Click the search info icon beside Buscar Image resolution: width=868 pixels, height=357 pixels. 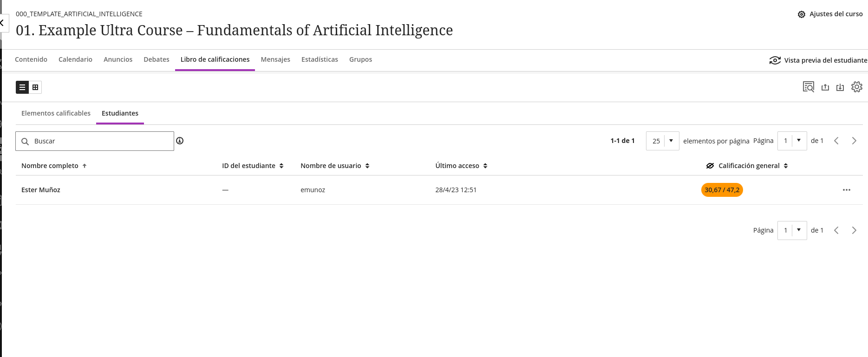pyautogui.click(x=180, y=141)
